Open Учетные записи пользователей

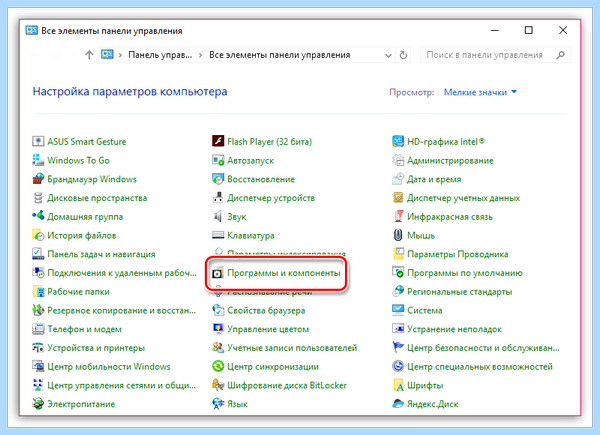pos(285,348)
